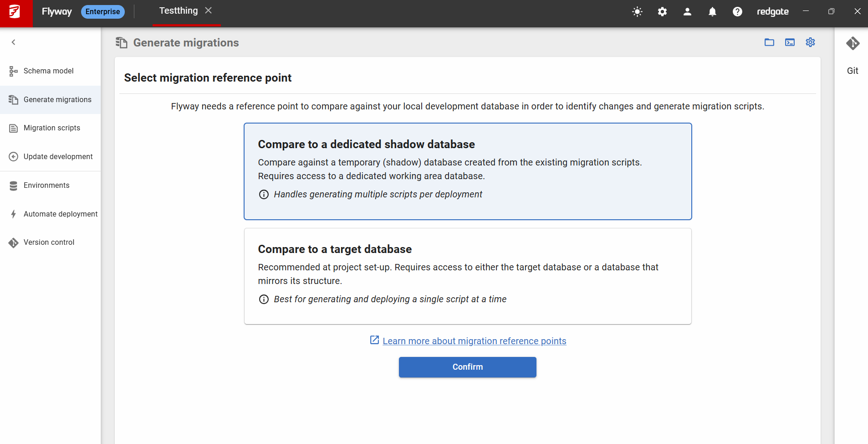This screenshot has height=444, width=868.
Task: Go to Schema model page
Action: click(x=48, y=71)
